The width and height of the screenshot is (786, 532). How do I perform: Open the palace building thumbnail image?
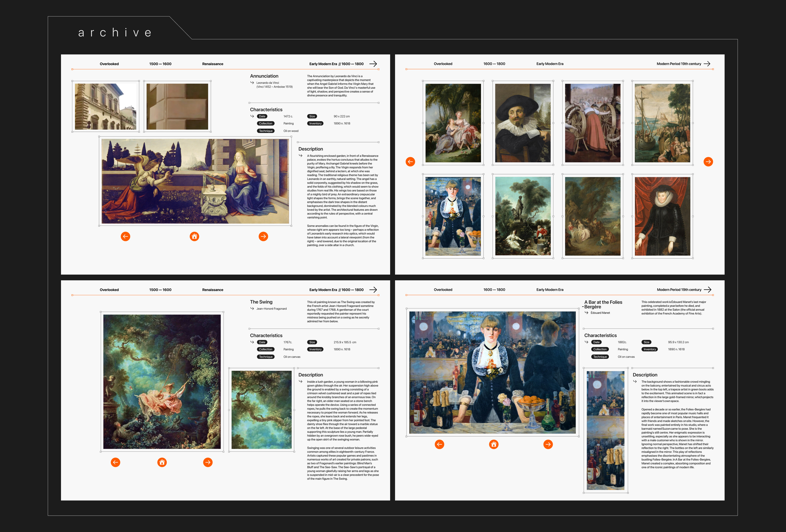point(106,106)
